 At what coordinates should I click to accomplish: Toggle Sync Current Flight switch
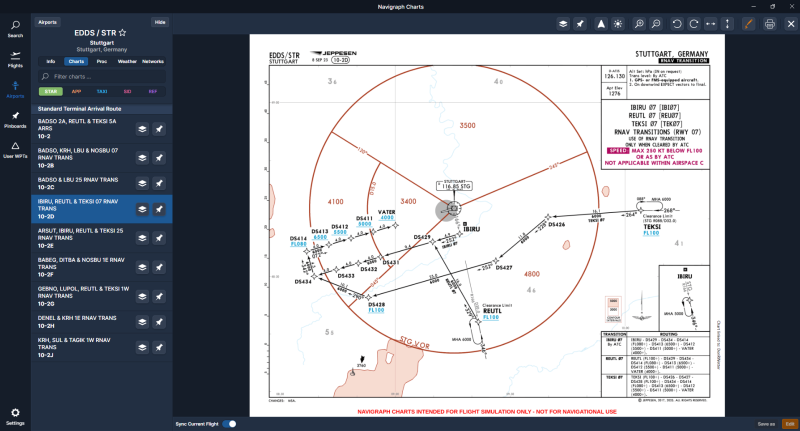230,424
